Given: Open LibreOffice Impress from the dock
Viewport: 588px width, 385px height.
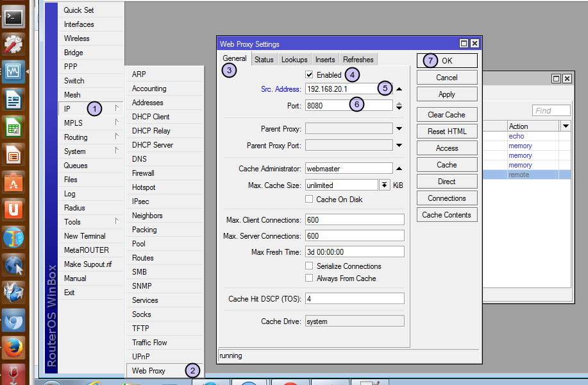Looking at the screenshot, I should click(x=14, y=155).
